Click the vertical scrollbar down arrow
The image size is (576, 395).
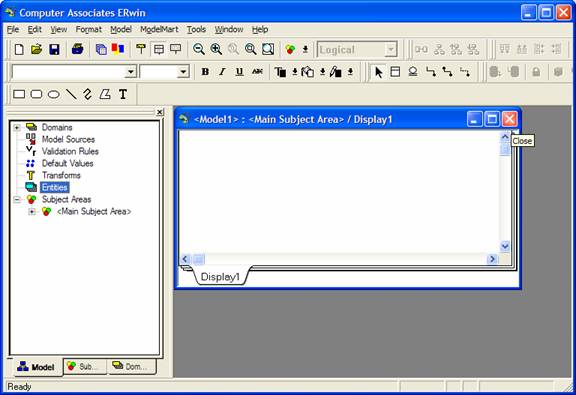tap(505, 246)
